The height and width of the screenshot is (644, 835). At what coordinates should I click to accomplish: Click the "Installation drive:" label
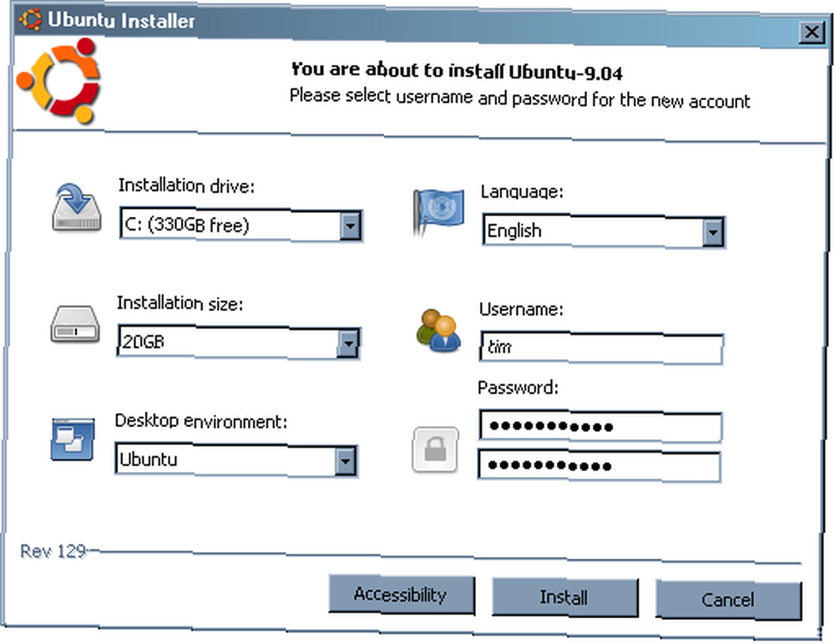186,186
